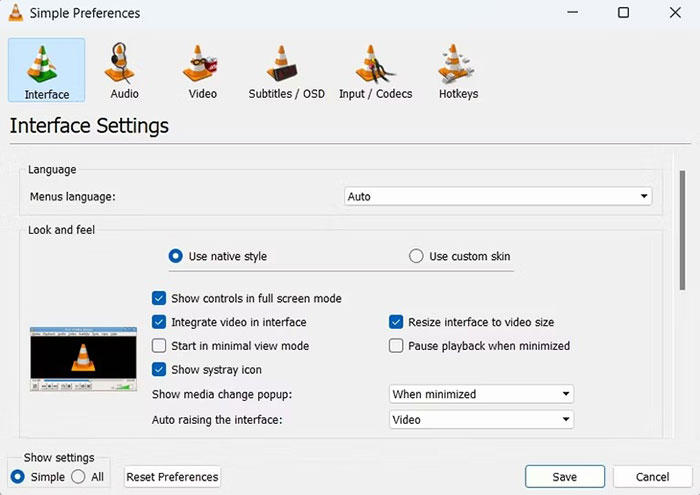Screen dimensions: 700x495
Task: Click the Save button
Action: [x=564, y=477]
